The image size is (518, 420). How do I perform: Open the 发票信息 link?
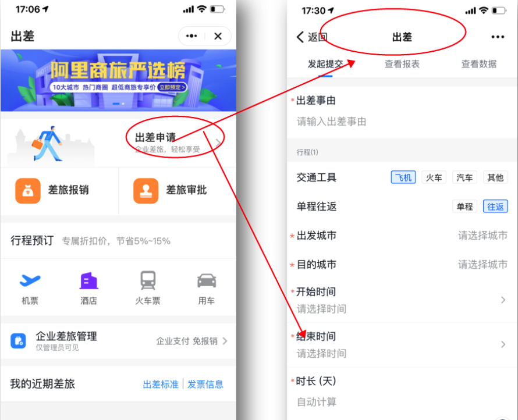205,385
